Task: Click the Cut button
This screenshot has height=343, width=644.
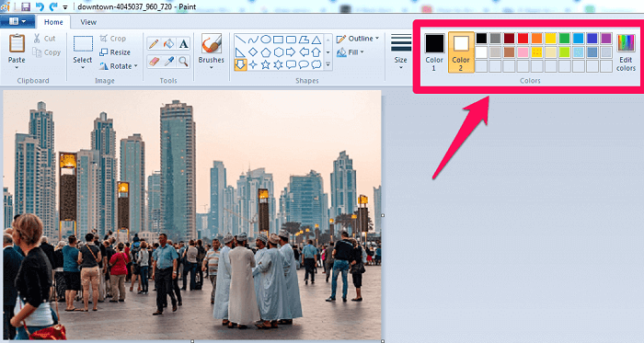Action: tap(45, 39)
